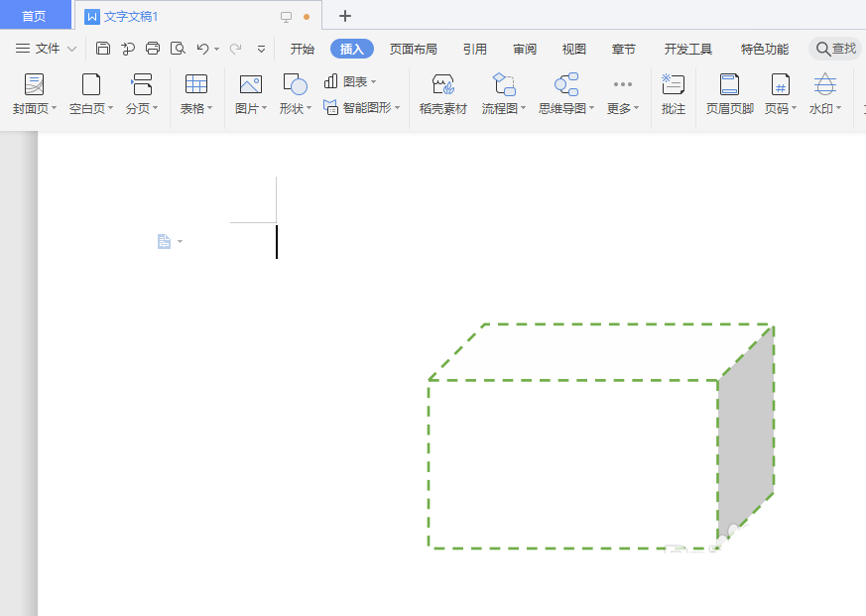Undo the last action
Screen dimensions: 866x616
(203, 48)
